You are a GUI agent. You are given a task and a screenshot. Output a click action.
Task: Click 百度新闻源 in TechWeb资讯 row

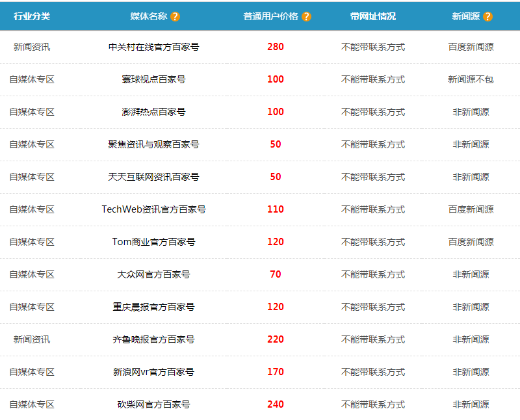click(x=471, y=209)
